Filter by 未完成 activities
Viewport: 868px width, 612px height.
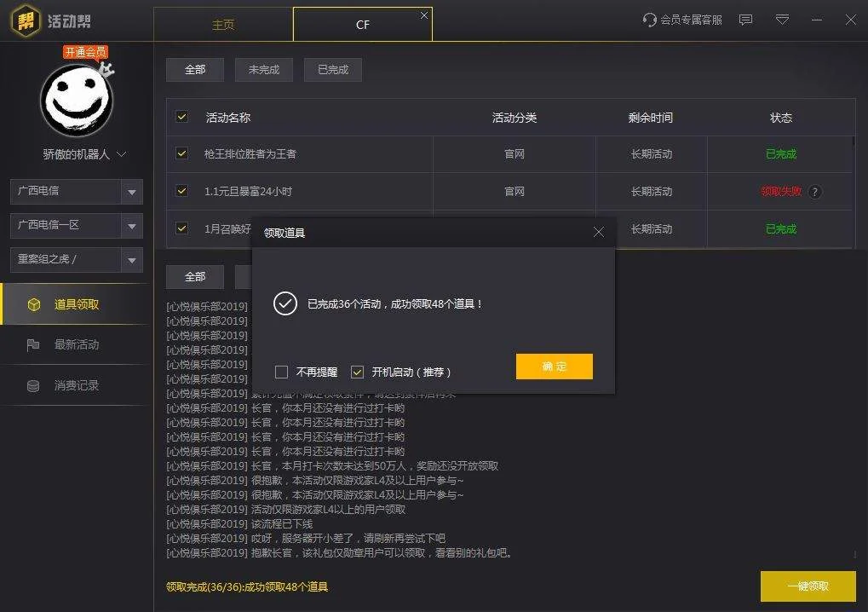264,70
